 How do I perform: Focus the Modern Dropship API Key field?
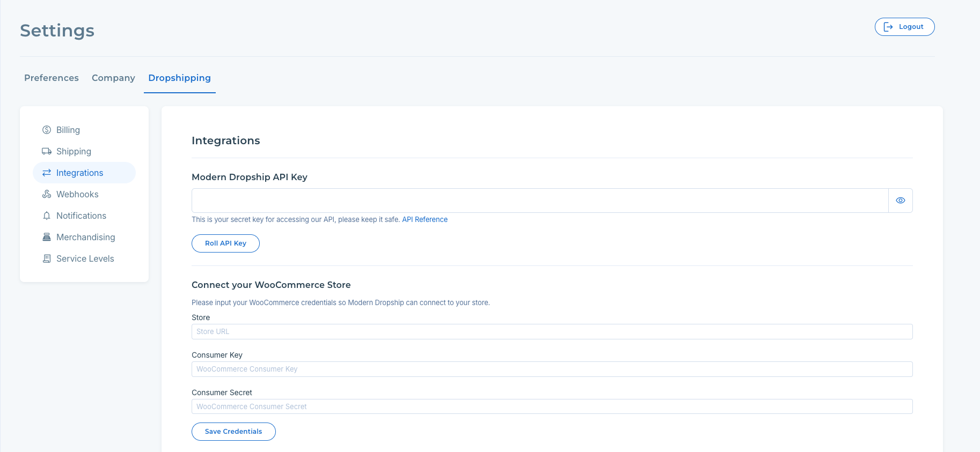pos(540,201)
